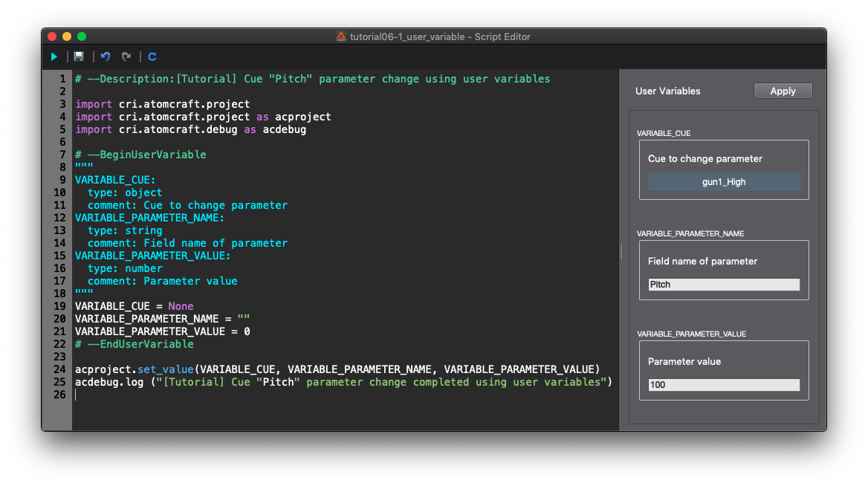This screenshot has width=868, height=486.
Task: Focus the Parameter value field showing 100
Action: tap(723, 385)
